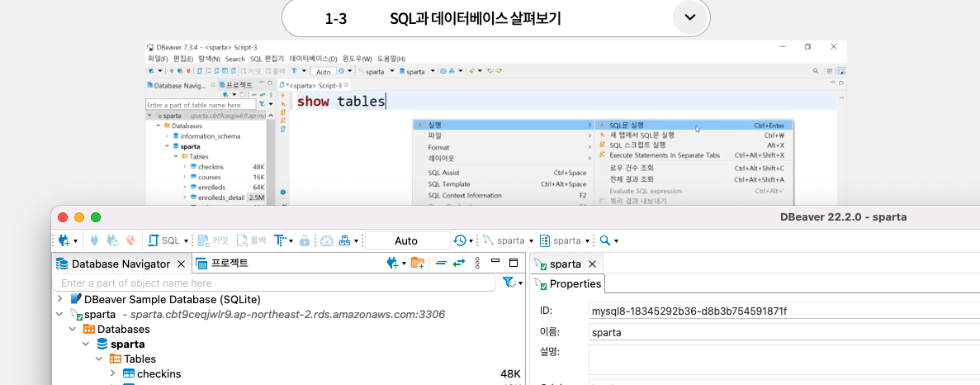Click the 'Enter a part of object name here' filter field
This screenshot has height=385, width=980.
(x=274, y=283)
